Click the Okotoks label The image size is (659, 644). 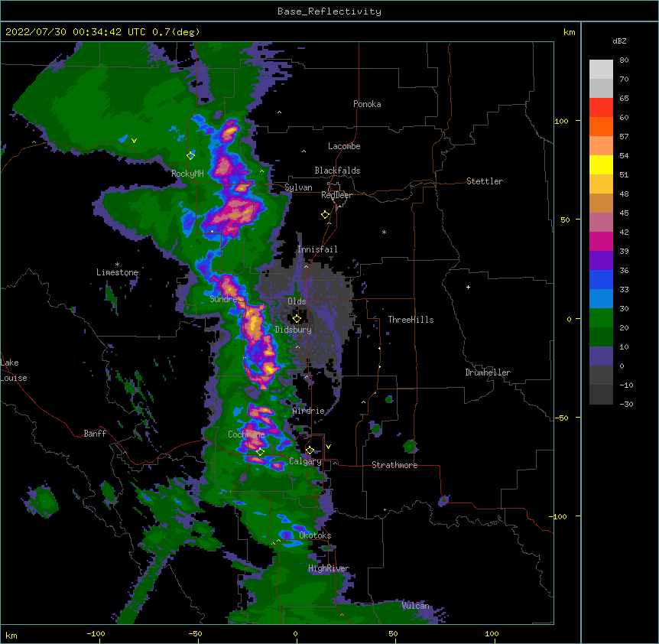(x=315, y=535)
